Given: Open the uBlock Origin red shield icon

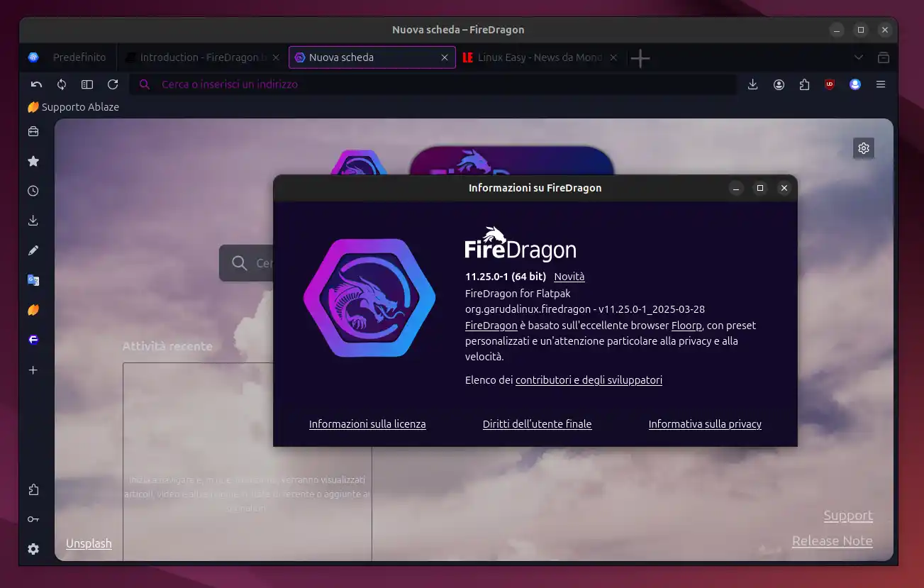Looking at the screenshot, I should [830, 84].
